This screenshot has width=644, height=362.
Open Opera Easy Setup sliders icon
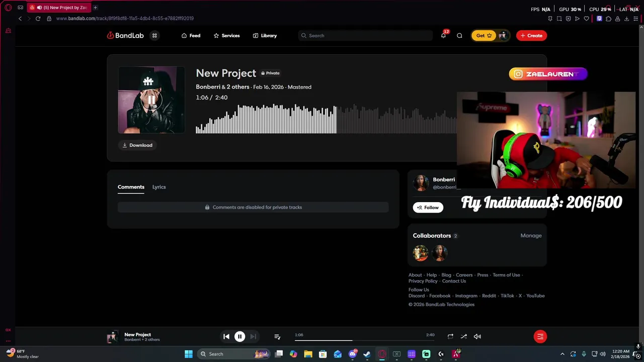point(636,19)
